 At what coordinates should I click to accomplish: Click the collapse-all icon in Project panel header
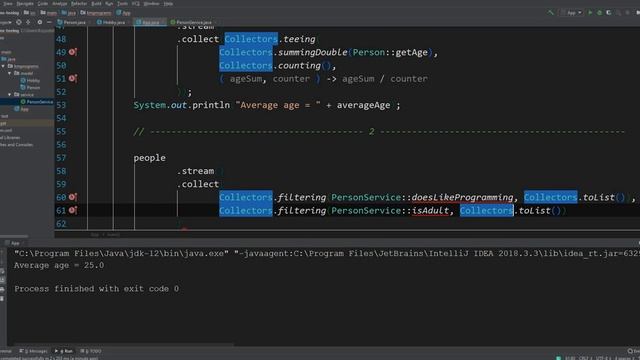coord(28,22)
